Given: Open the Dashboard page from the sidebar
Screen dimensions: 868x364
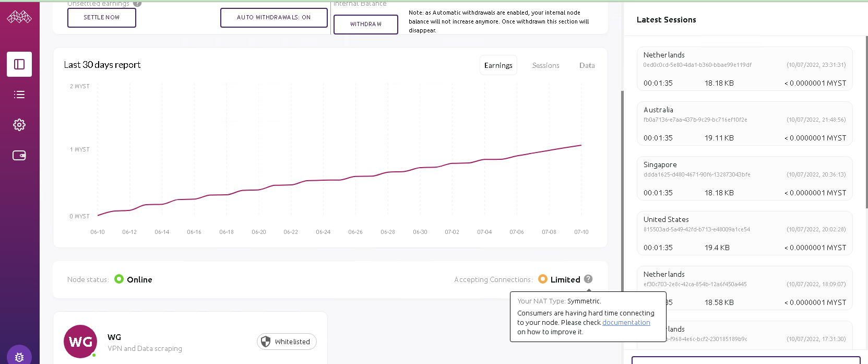Looking at the screenshot, I should tap(19, 64).
